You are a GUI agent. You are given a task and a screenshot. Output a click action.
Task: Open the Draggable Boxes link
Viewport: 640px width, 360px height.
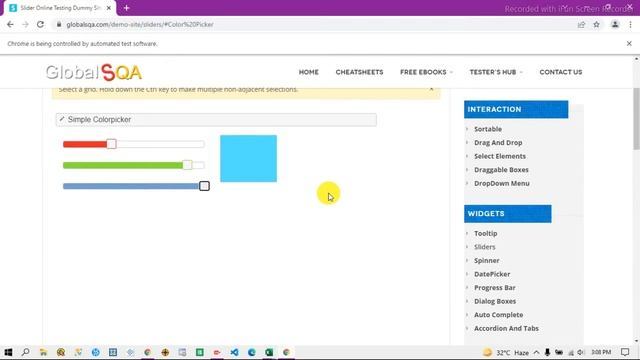click(501, 169)
